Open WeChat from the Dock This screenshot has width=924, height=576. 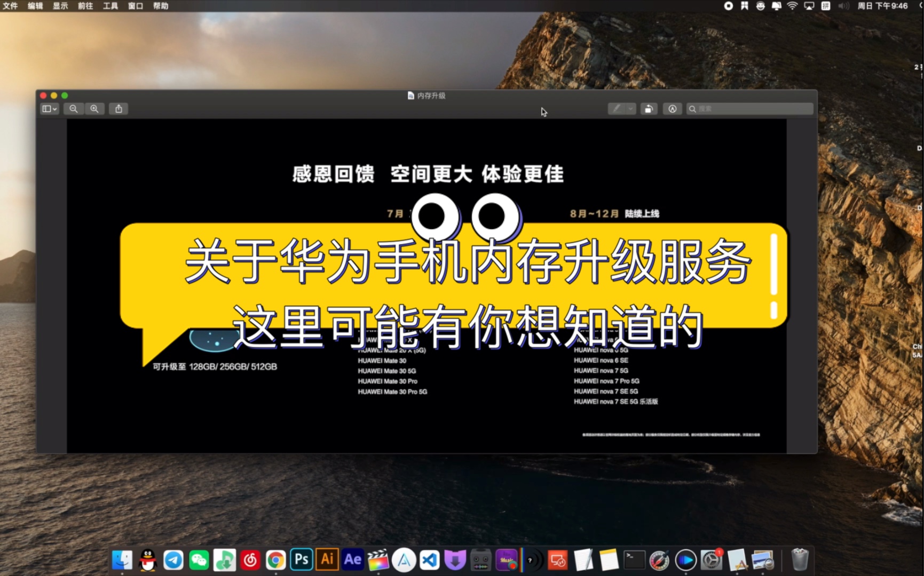point(199,560)
